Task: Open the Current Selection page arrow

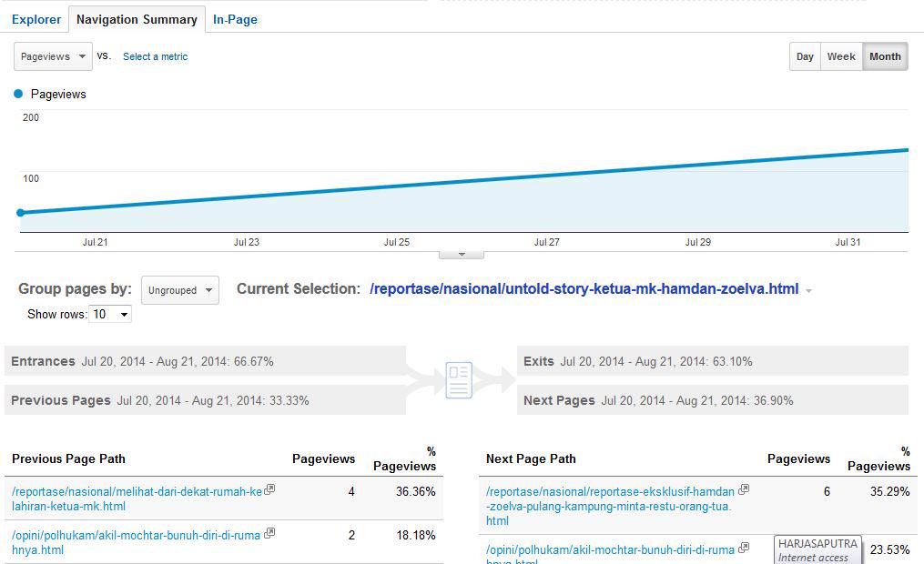Action: click(x=809, y=291)
